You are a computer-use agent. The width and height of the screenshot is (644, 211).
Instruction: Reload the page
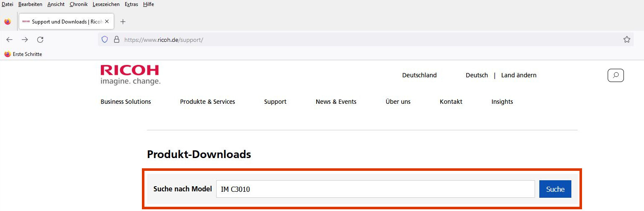tap(40, 40)
